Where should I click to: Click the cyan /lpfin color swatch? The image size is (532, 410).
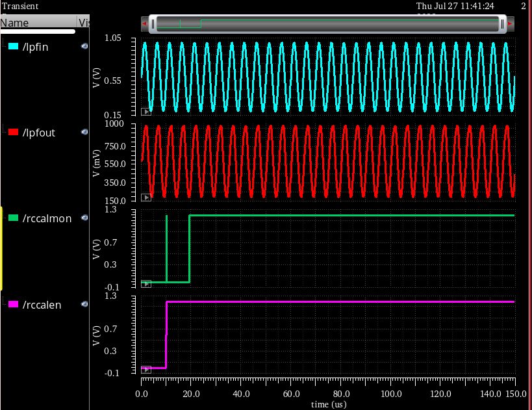pos(13,47)
